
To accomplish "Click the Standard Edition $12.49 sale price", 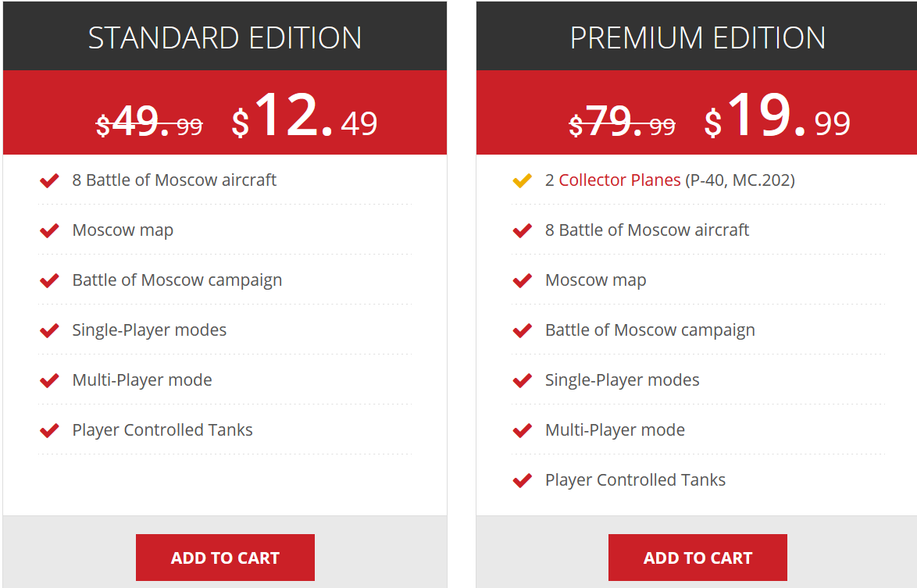I will click(305, 117).
